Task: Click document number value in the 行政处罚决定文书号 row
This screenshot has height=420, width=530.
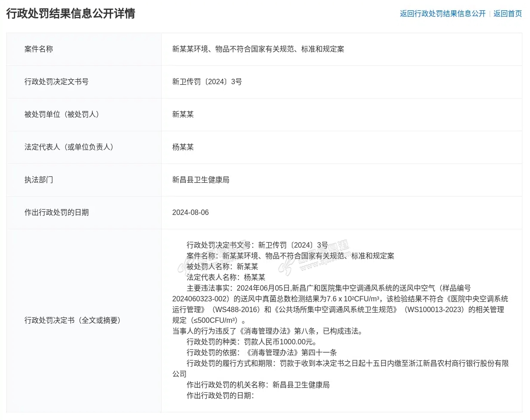Action: (x=207, y=82)
